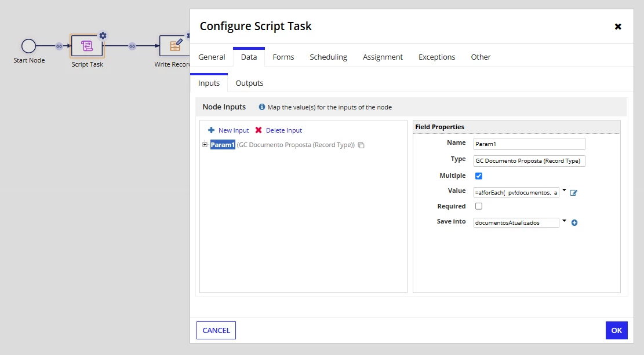Screen dimensions: 644x355
Task: Click the info icon beside Node Inputs
Action: pyautogui.click(x=261, y=107)
